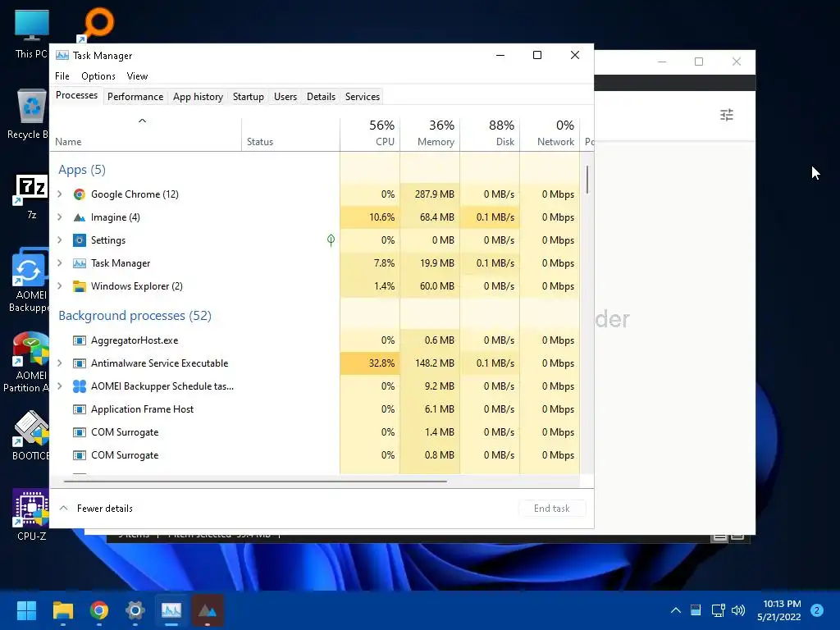The height and width of the screenshot is (630, 840).
Task: Switch to Imagine app on the taskbar
Action: [x=208, y=610]
